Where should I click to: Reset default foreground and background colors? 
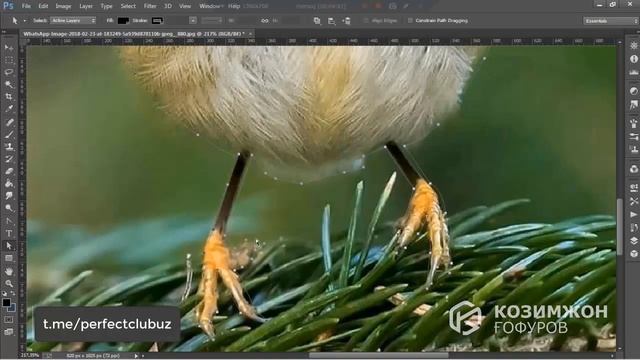coord(4,293)
